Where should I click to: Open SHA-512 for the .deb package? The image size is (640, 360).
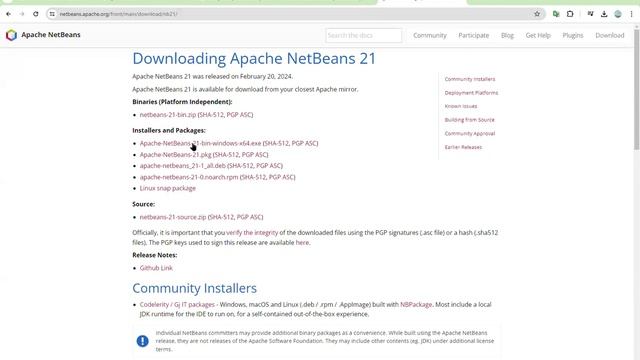241,166
